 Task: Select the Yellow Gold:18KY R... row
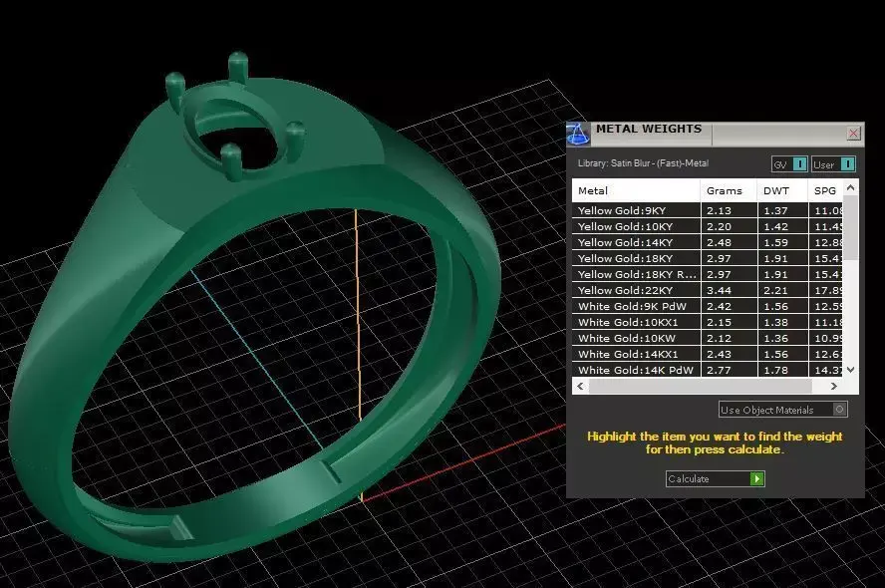(708, 274)
